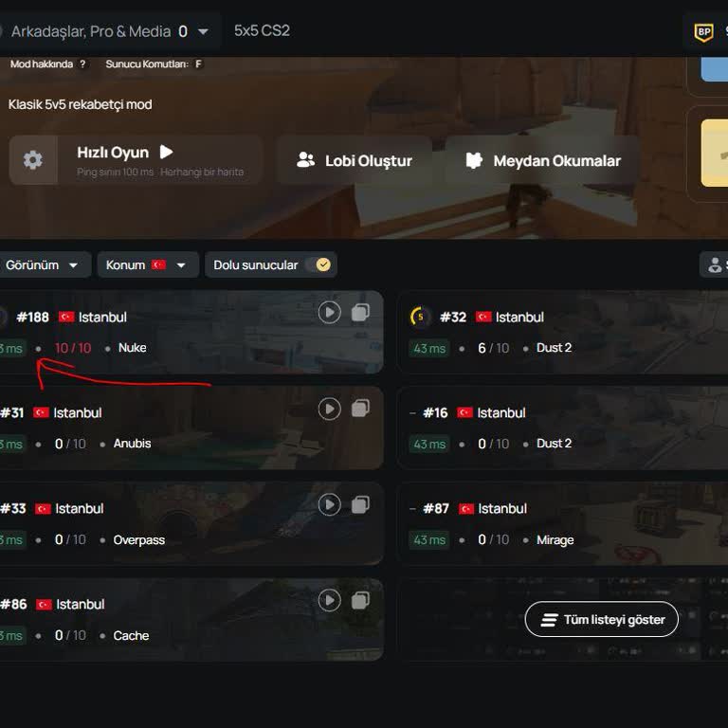Open the Konum location dropdown
The height and width of the screenshot is (728, 728).
[148, 264]
